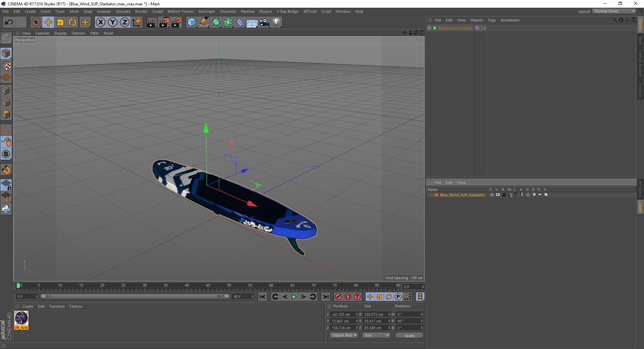Activate the Rotate tool in the top toolbar
This screenshot has height=349, width=644.
(x=72, y=22)
